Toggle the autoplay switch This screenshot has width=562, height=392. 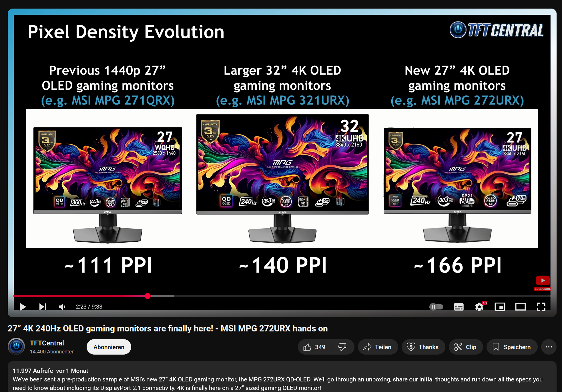[436, 307]
